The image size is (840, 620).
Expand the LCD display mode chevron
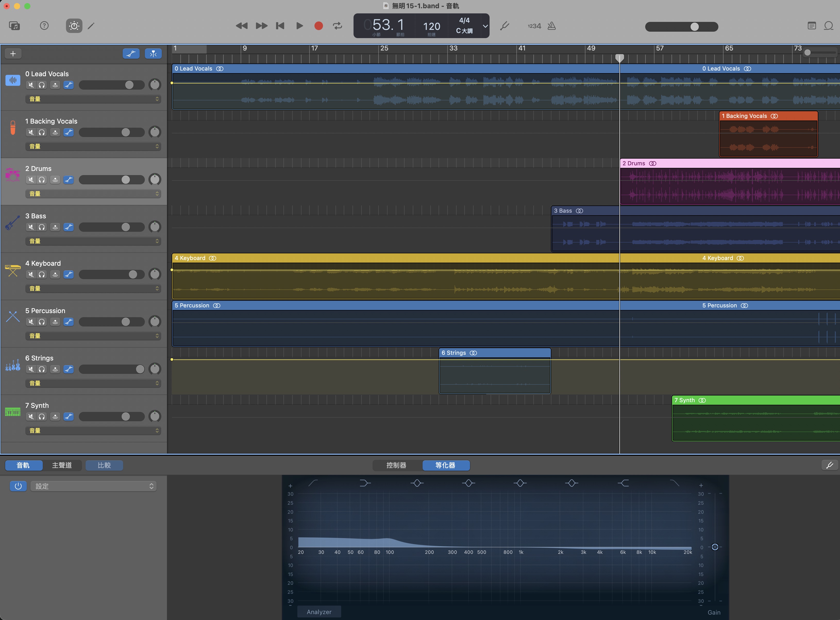(485, 26)
